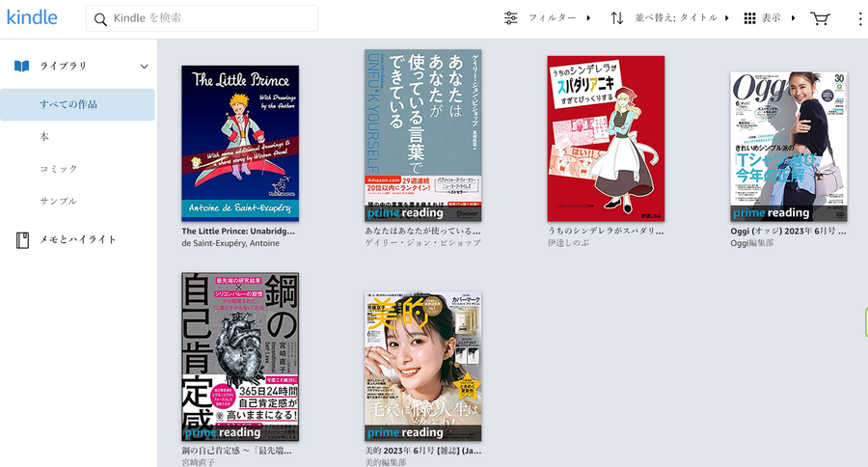Image resolution: width=868 pixels, height=467 pixels.
Task: Click title 美的 2023年 6月号 [雑誌]
Action: pyautogui.click(x=423, y=451)
